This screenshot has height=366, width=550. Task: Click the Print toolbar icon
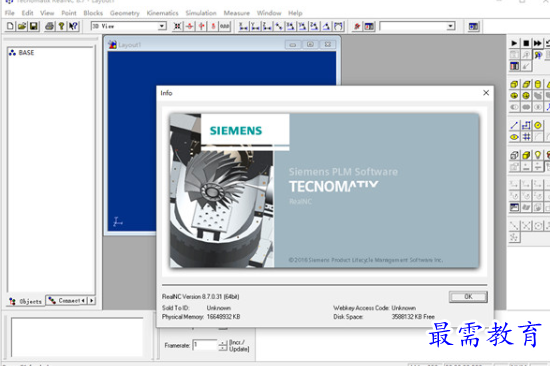[50, 26]
